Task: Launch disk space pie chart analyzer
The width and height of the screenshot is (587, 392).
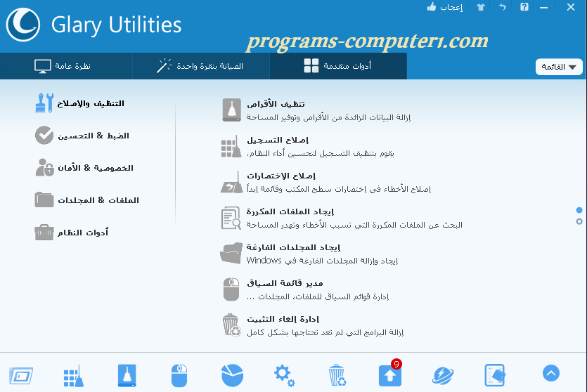Action: tap(232, 376)
